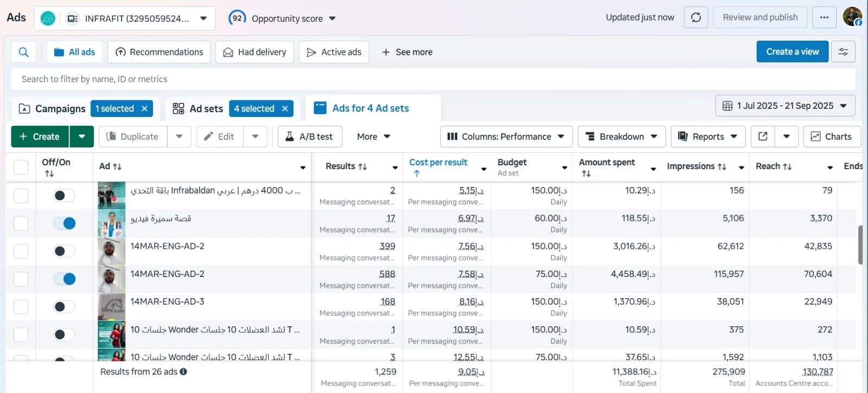The image size is (868, 393).
Task: Enable the 14MAR-ENG-AD-3 ad toggle
Action: (x=65, y=307)
